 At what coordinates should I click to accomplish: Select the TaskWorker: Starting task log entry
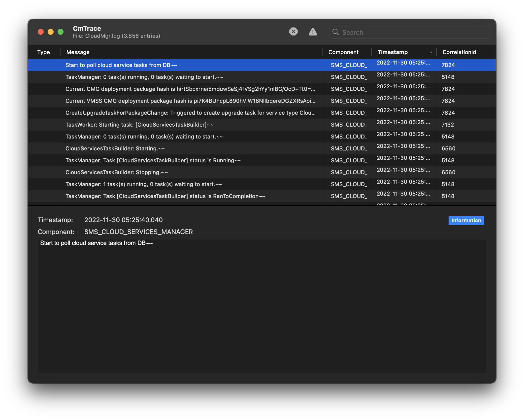coord(139,125)
